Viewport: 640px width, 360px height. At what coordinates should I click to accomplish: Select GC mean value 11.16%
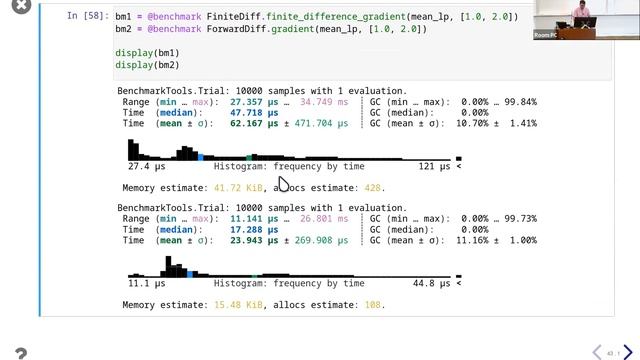tap(472, 240)
